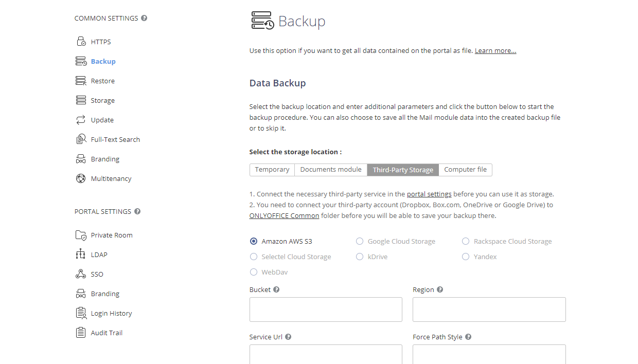The height and width of the screenshot is (364, 638).
Task: Open Login History using its icon
Action: 81,313
